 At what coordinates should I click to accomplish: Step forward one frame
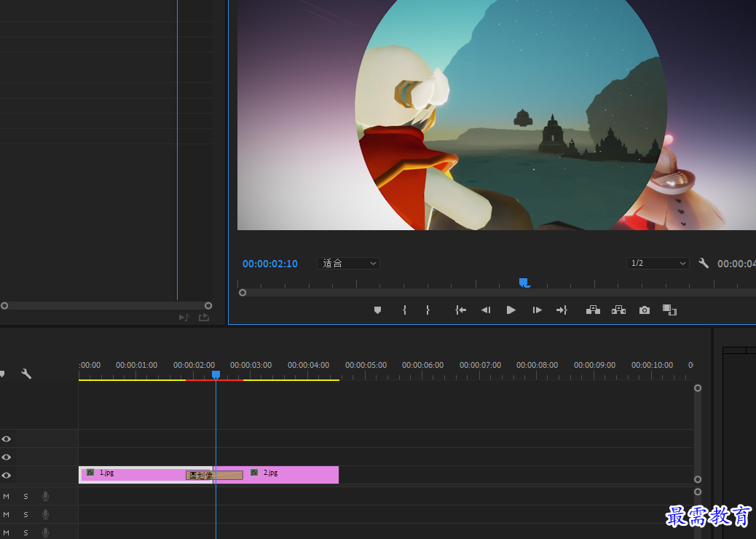537,310
